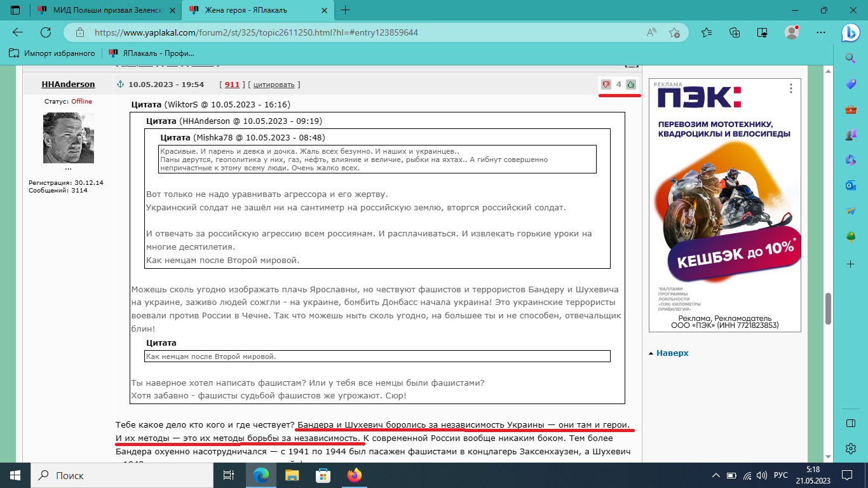Open the tab actions menu icon
Image resolution: width=868 pixels, height=488 pixels.
tap(15, 10)
